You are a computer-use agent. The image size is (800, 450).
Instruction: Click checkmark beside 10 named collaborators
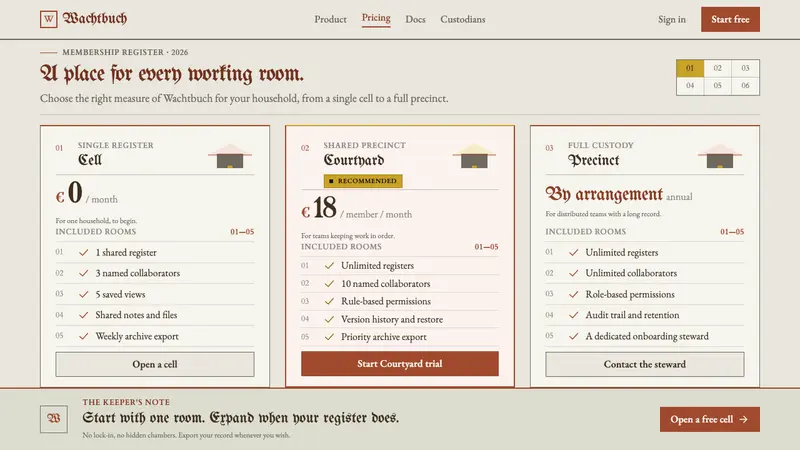click(x=329, y=284)
